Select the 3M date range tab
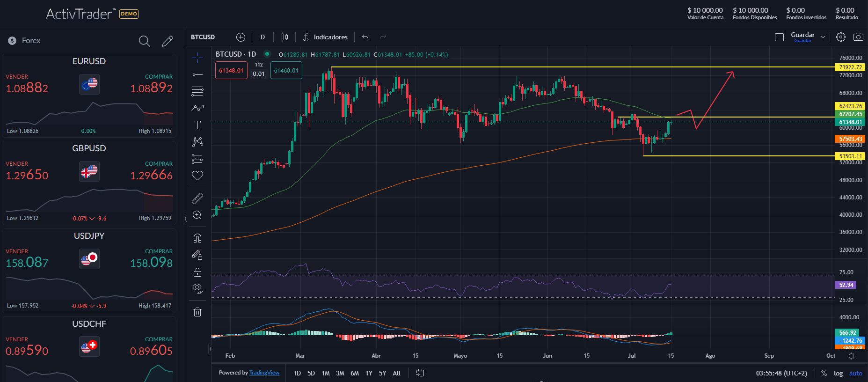 [x=340, y=373]
